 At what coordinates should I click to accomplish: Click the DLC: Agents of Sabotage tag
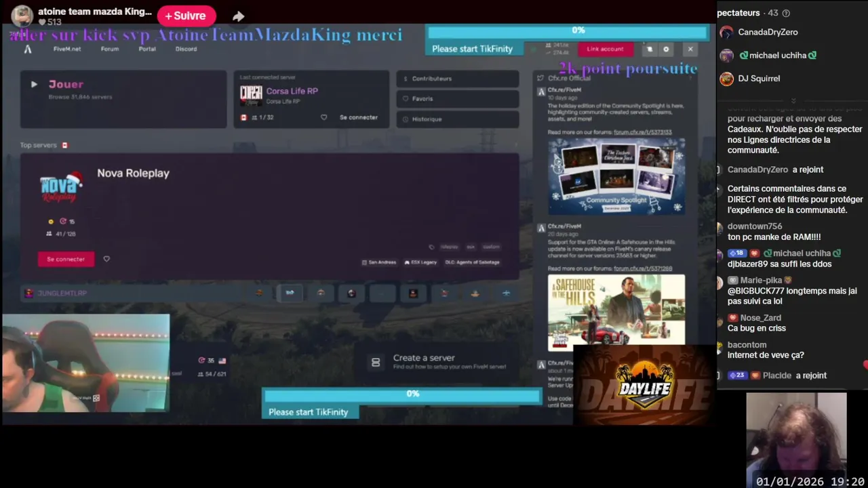[x=472, y=262]
